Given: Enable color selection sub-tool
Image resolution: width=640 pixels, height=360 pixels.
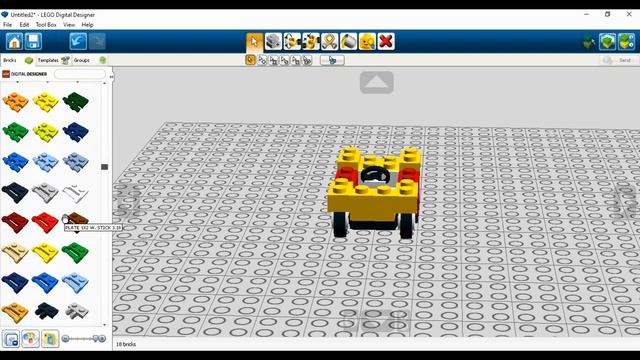Looking at the screenshot, I should pyautogui.click(x=284, y=60).
